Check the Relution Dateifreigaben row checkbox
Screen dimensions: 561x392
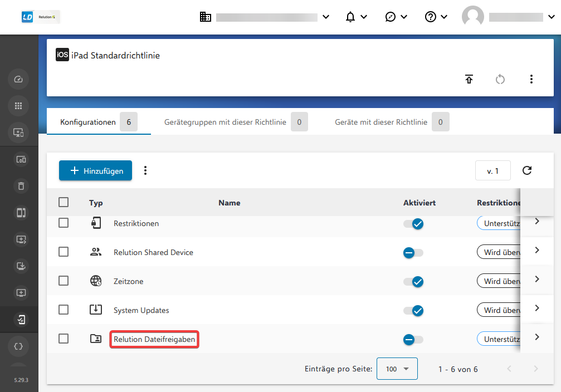[64, 339]
